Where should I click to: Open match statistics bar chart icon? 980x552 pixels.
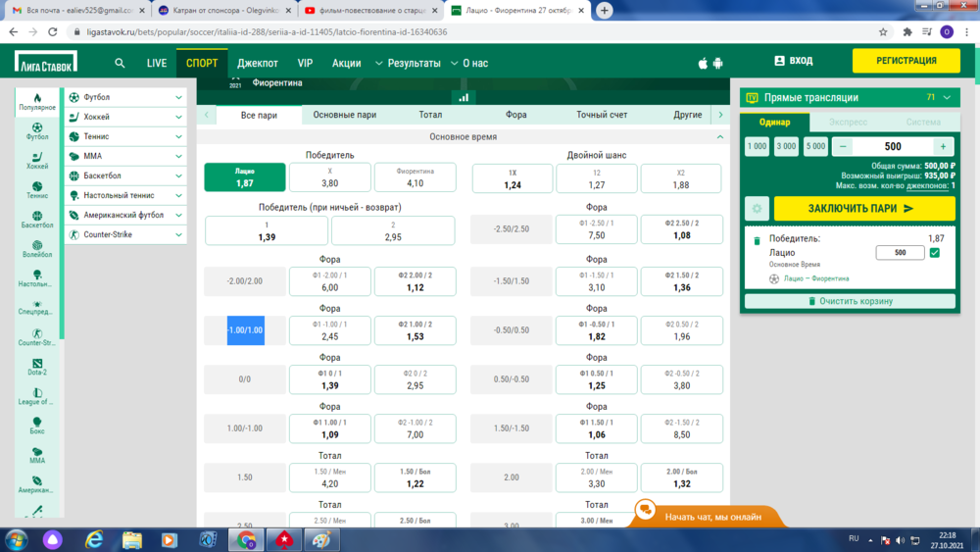464,97
